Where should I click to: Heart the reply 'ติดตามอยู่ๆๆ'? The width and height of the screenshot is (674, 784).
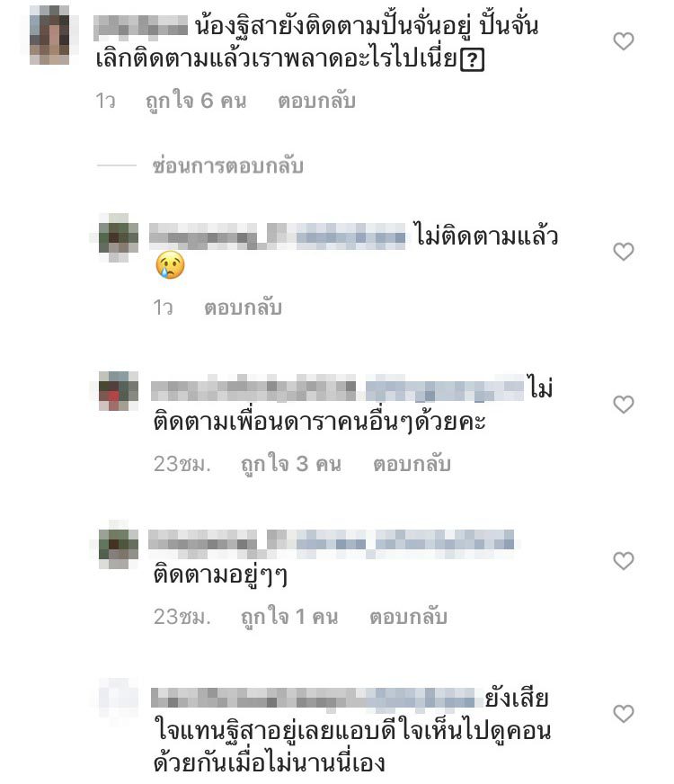pos(623,560)
